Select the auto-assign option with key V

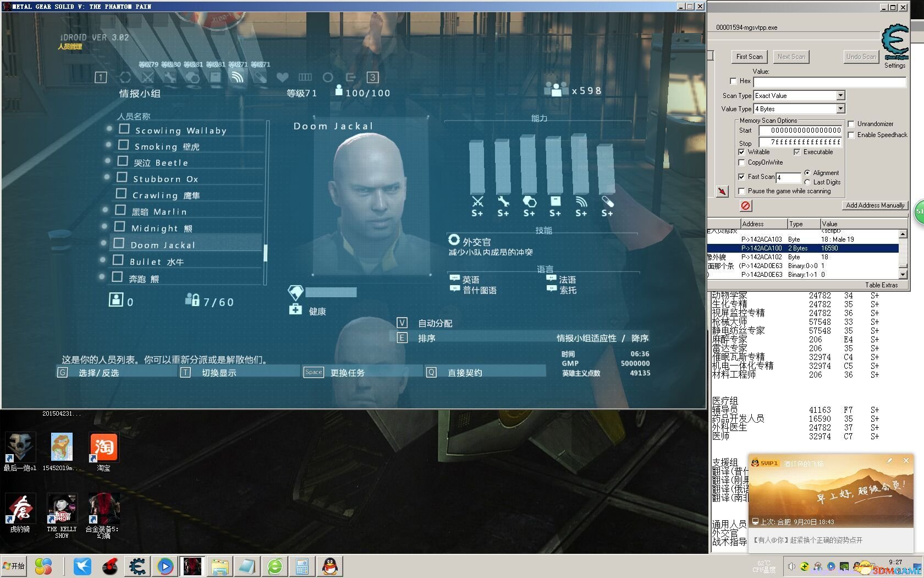click(x=424, y=323)
